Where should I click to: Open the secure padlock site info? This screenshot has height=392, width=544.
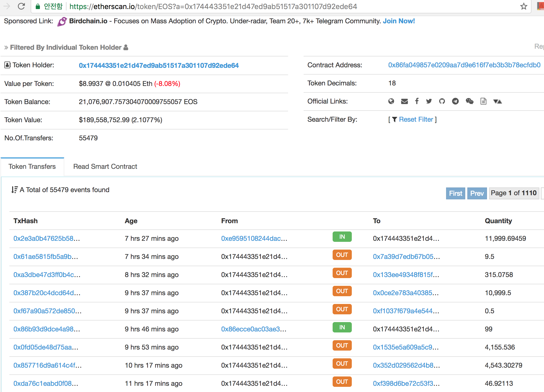tap(38, 6)
